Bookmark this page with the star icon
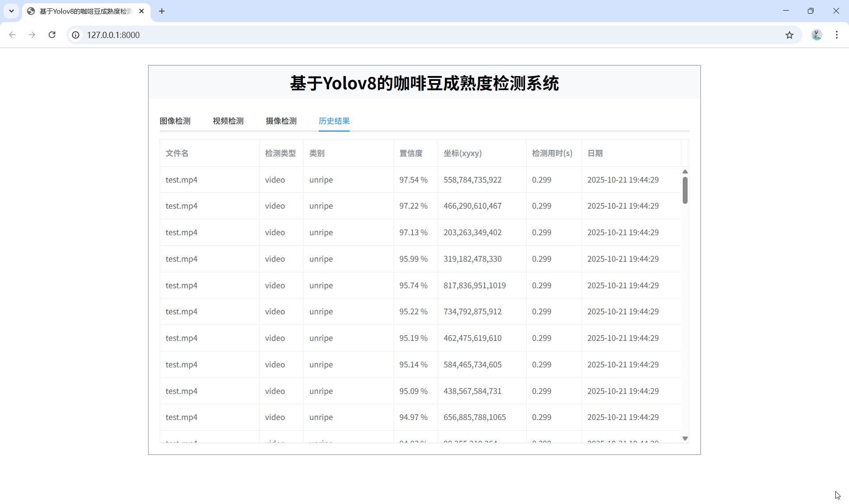 coord(789,35)
